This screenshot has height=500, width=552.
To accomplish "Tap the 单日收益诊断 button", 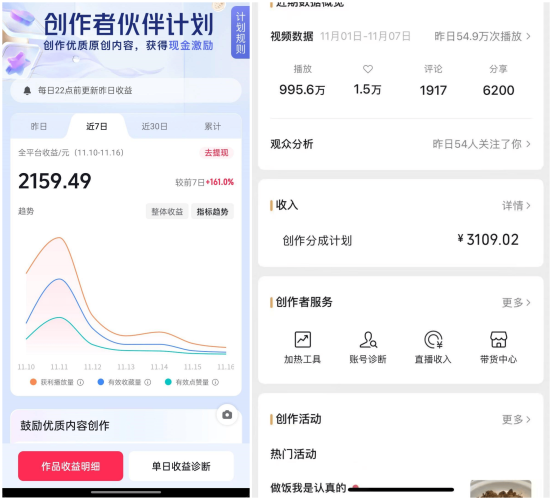I will pyautogui.click(x=181, y=466).
